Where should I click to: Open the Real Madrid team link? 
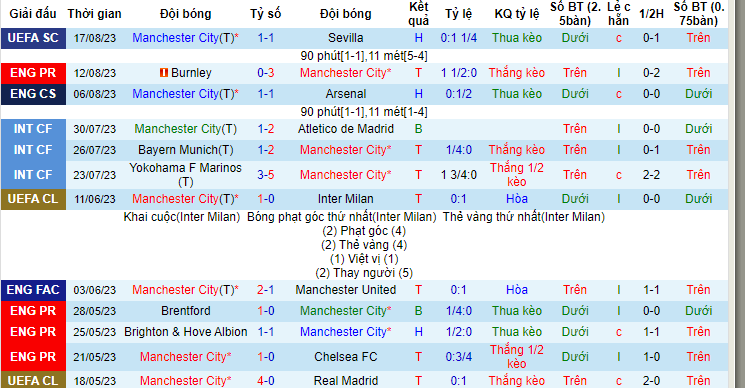(x=345, y=380)
